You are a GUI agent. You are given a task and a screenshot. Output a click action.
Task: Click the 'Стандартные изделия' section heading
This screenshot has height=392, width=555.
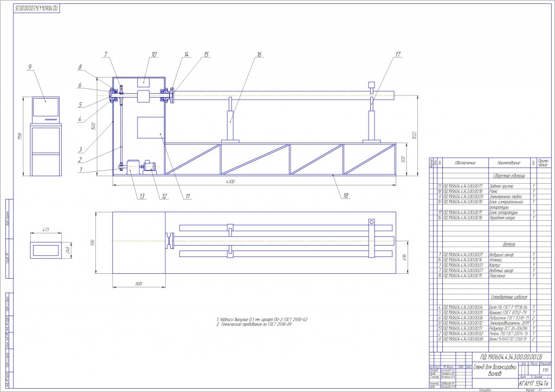click(x=509, y=297)
